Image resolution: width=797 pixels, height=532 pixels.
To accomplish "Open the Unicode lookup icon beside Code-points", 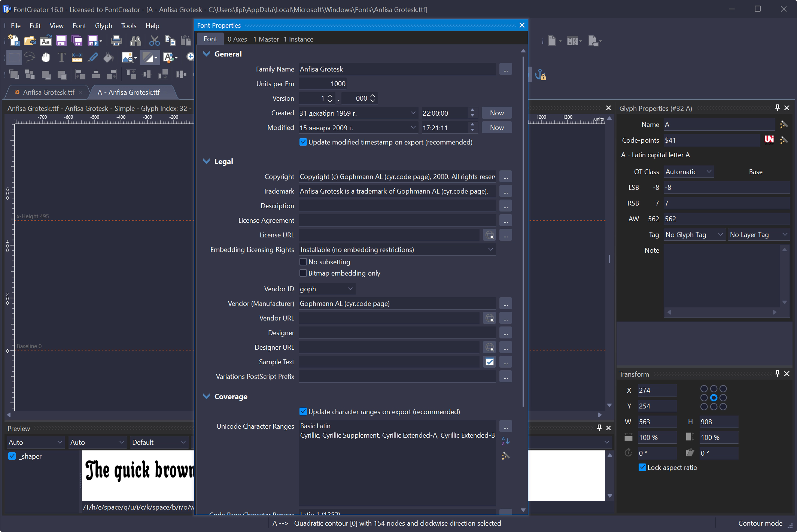I will tap(769, 140).
